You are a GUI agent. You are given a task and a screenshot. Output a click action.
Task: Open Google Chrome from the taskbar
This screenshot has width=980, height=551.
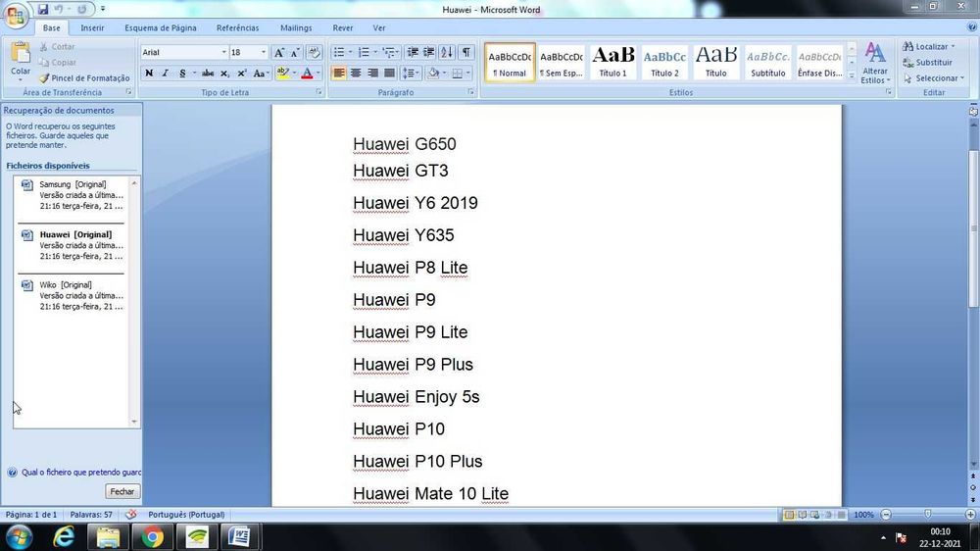[152, 537]
